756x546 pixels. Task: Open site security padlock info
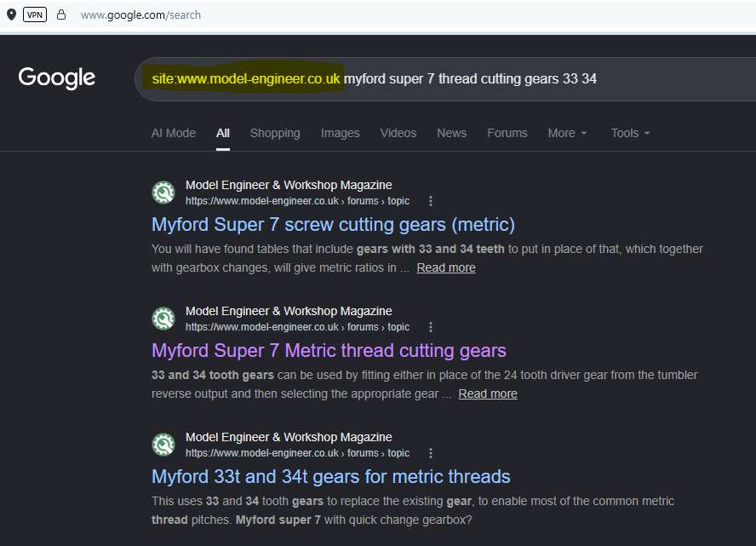coord(61,15)
